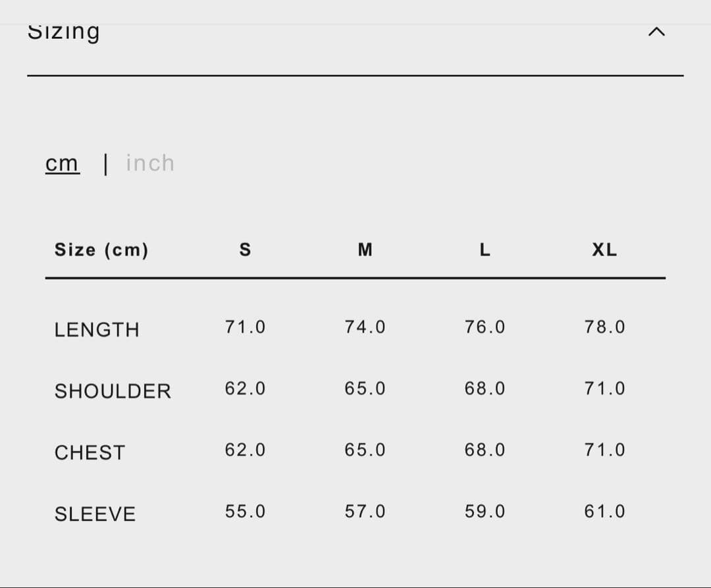Select the M size column header
Viewport: 711px width, 588px height.
pyautogui.click(x=365, y=250)
